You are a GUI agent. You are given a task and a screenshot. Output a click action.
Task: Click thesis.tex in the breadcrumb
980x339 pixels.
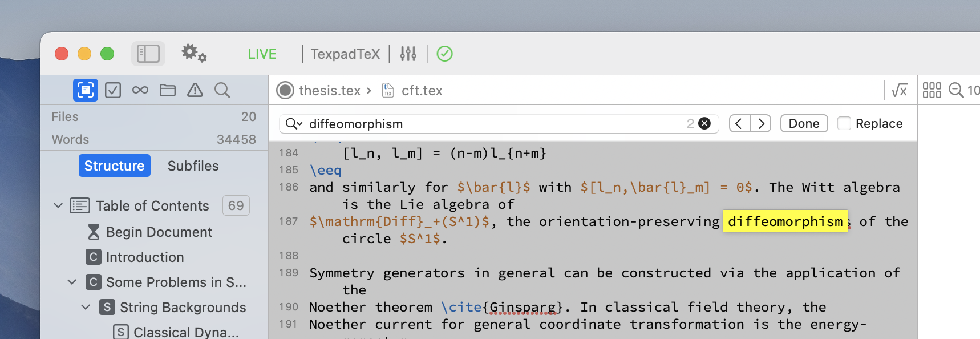click(330, 91)
